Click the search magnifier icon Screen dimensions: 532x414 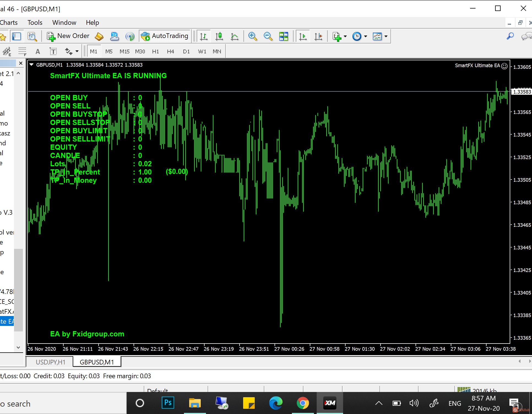click(510, 36)
